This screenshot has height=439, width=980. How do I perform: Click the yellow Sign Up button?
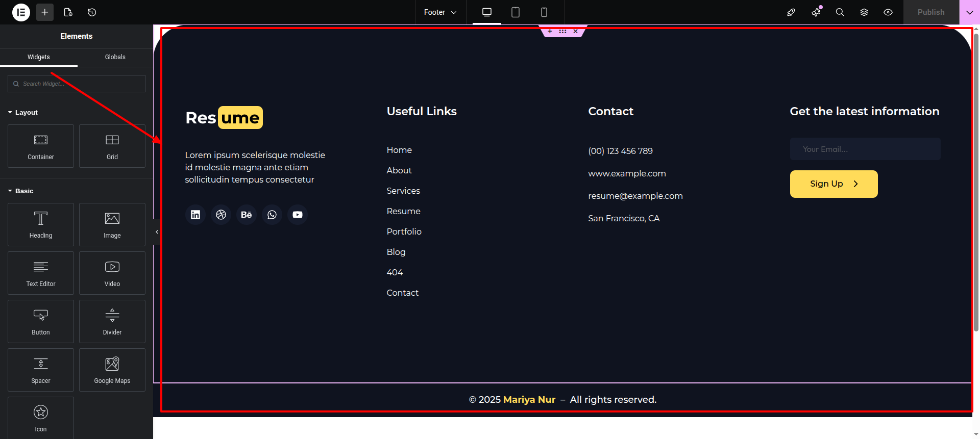tap(834, 184)
